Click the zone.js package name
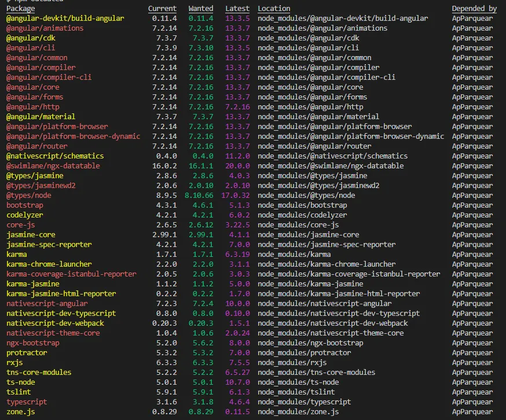506x420 pixels. [x=21, y=412]
